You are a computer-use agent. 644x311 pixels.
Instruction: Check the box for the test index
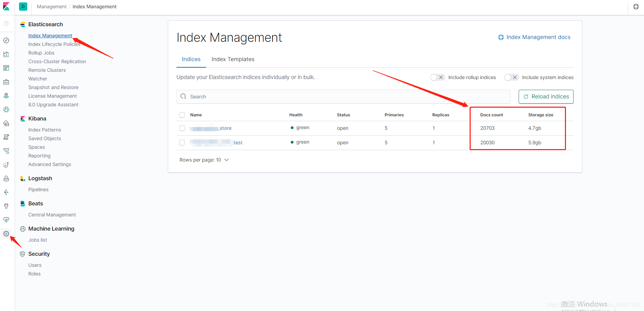coord(182,143)
